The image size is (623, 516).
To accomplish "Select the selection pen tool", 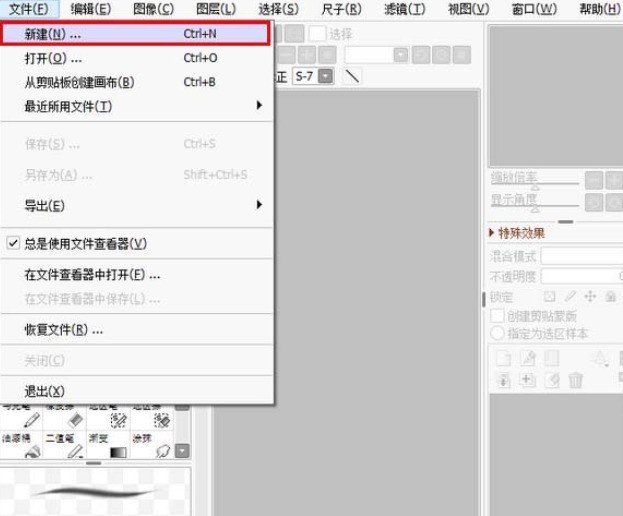I will 108,417.
